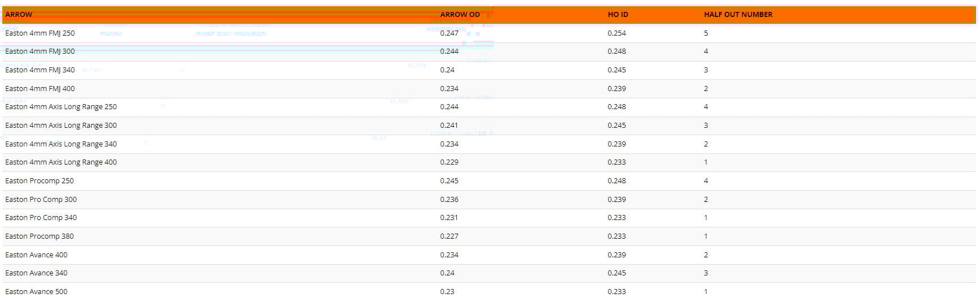Viewport: 980px width, 306px height.
Task: Click half out number 3 for FMJ 340
Action: [706, 70]
